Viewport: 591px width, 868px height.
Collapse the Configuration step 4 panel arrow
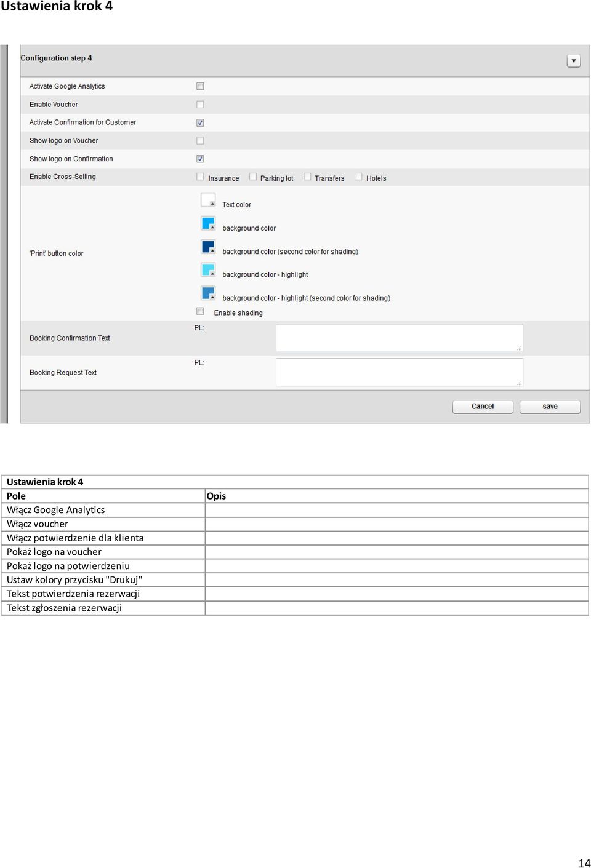[x=574, y=61]
